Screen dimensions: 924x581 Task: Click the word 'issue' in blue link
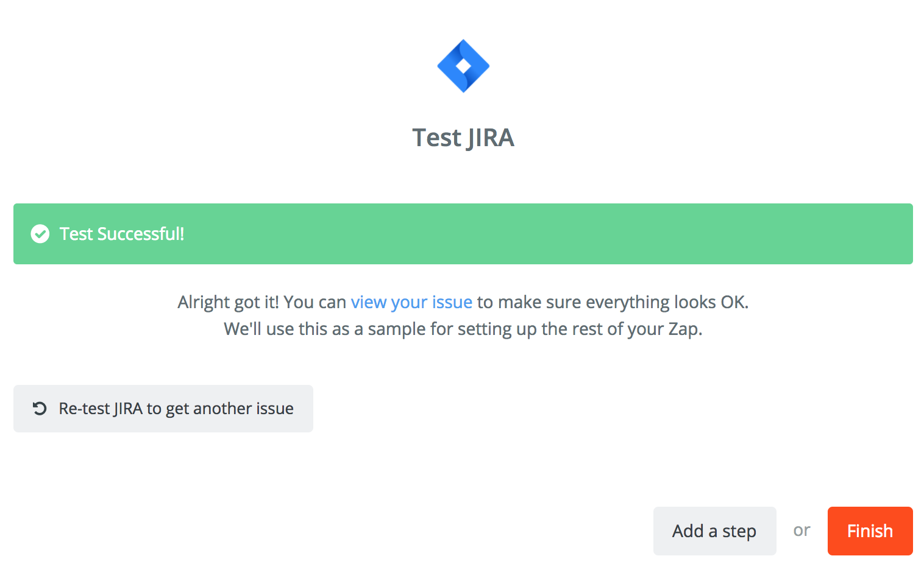(452, 302)
